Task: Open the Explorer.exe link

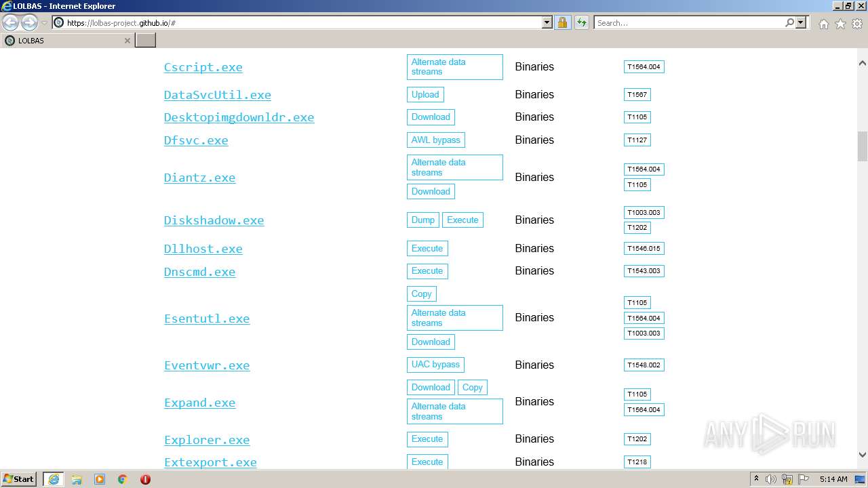Action: pyautogui.click(x=207, y=440)
